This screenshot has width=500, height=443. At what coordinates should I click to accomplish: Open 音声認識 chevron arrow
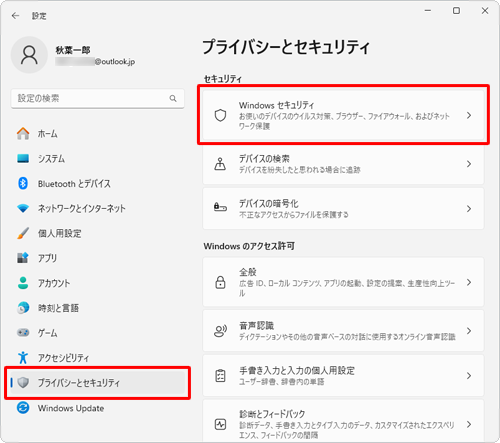pos(469,331)
